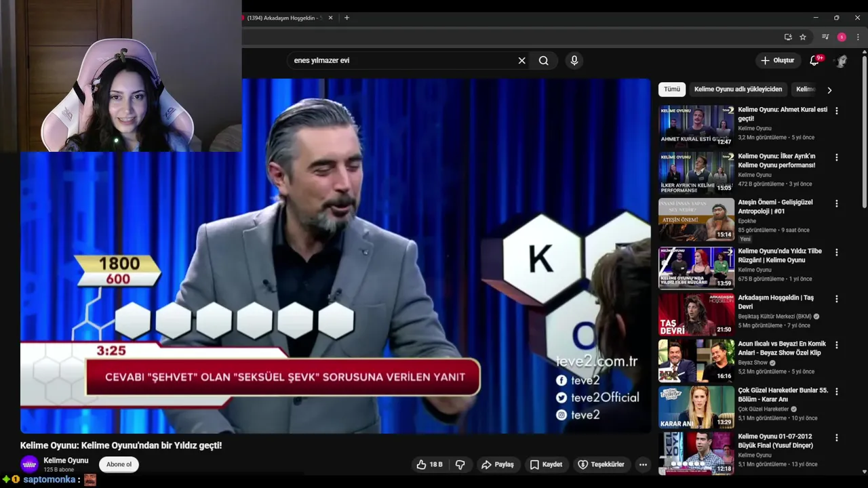Viewport: 868px width, 488px height.
Task: Close the Arkadaşım Hoşgeldin tab
Action: pyautogui.click(x=330, y=18)
